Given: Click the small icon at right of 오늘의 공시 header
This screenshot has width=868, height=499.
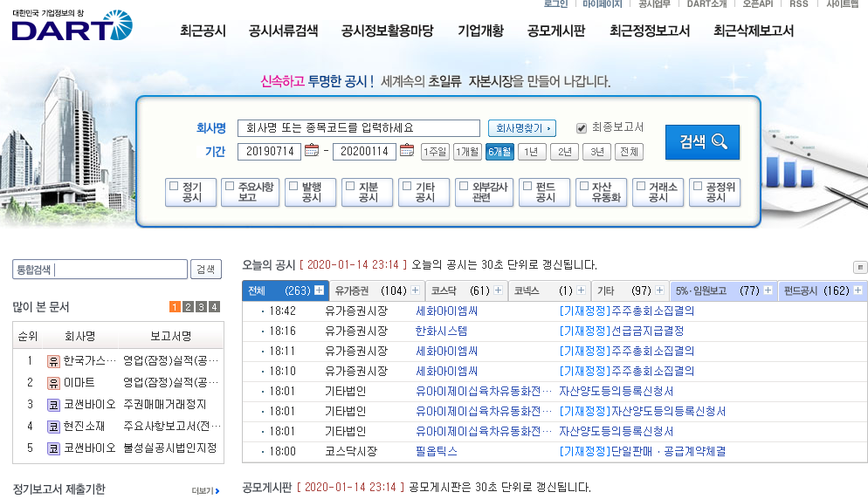Looking at the screenshot, I should click(x=859, y=267).
